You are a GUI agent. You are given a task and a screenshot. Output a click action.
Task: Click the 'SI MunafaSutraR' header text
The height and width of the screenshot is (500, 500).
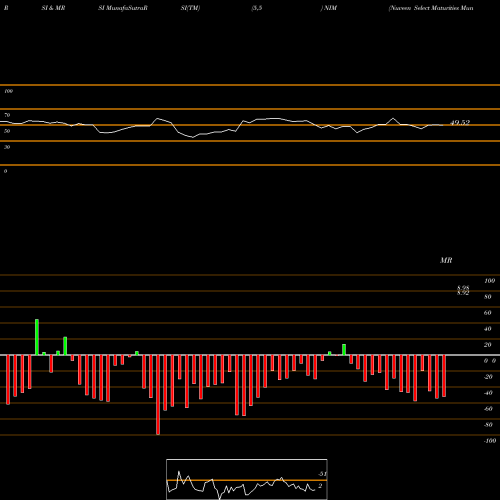(123, 8)
